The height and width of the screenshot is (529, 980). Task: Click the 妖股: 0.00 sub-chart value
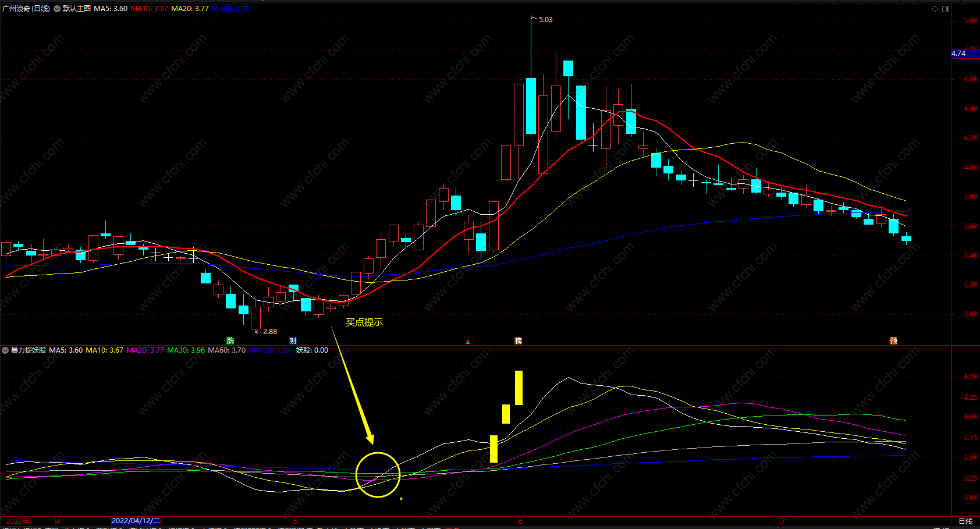point(312,350)
